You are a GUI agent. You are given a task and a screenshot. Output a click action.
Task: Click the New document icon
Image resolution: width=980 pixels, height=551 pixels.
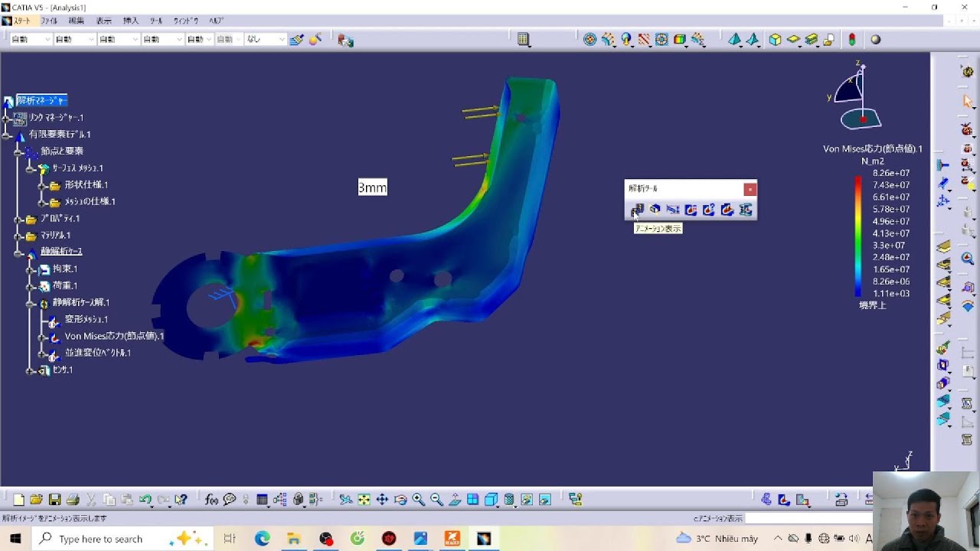[x=18, y=500]
